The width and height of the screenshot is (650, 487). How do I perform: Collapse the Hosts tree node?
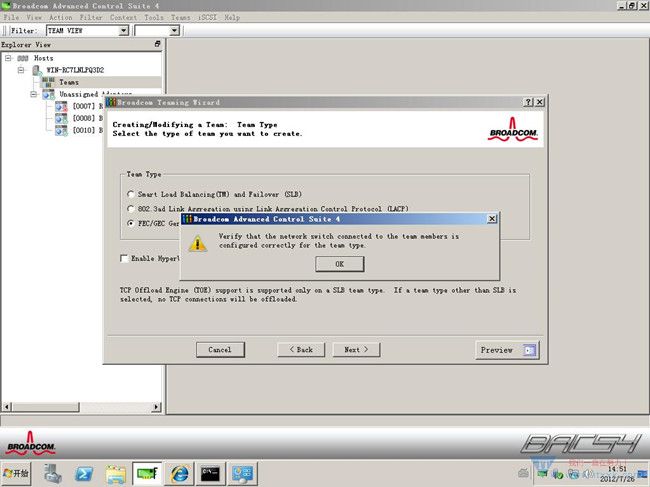[x=8, y=58]
